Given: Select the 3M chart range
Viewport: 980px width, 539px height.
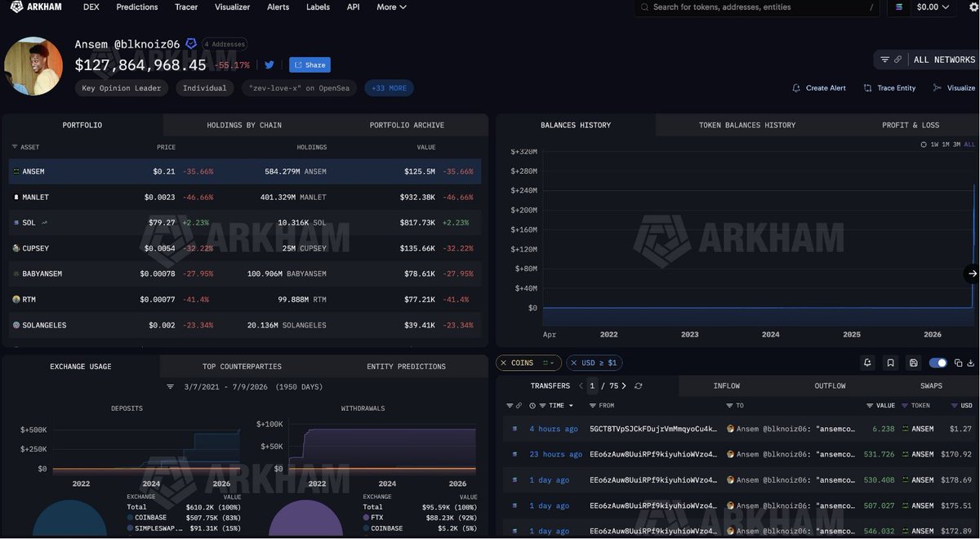Looking at the screenshot, I should point(956,145).
